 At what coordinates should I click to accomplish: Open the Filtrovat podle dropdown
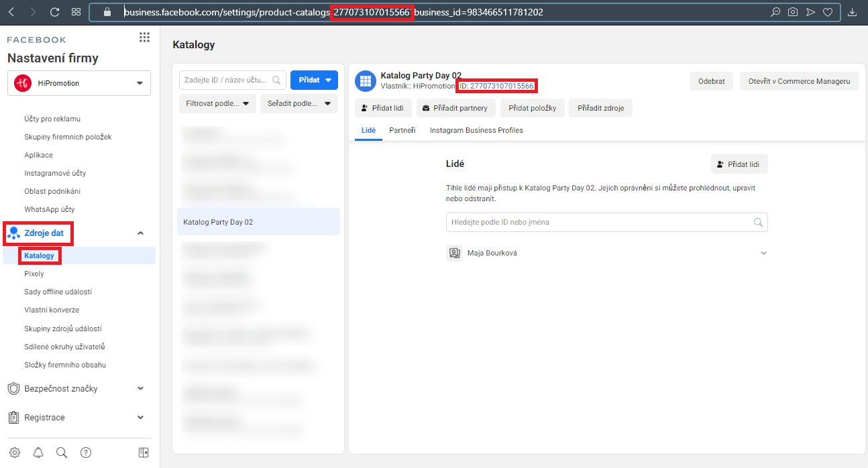coord(217,104)
